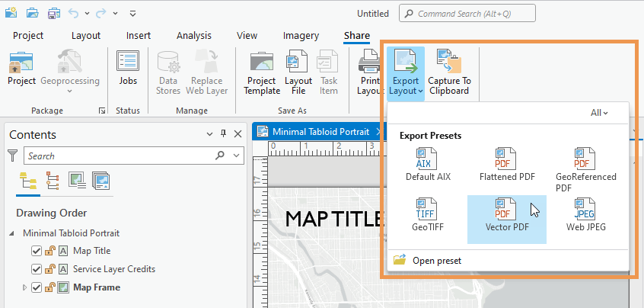Image resolution: width=644 pixels, height=308 pixels.
Task: Open the Contents search options dropdown
Action: 236,156
